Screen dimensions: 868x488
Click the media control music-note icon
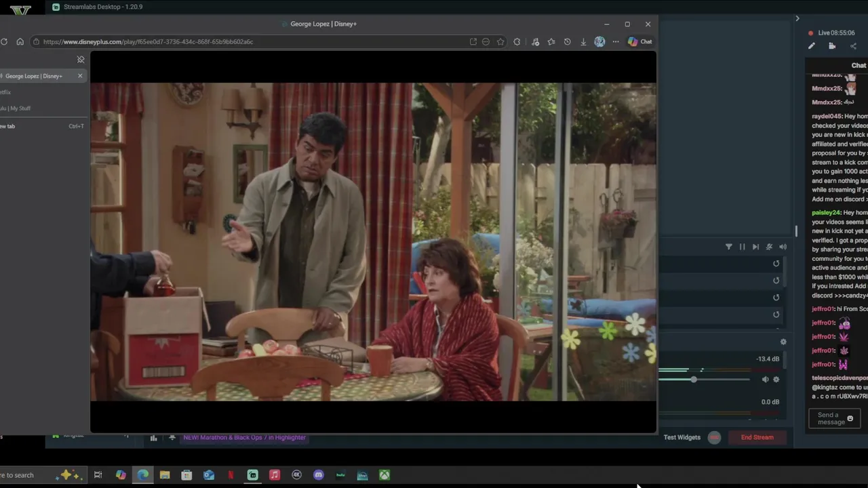pos(535,41)
